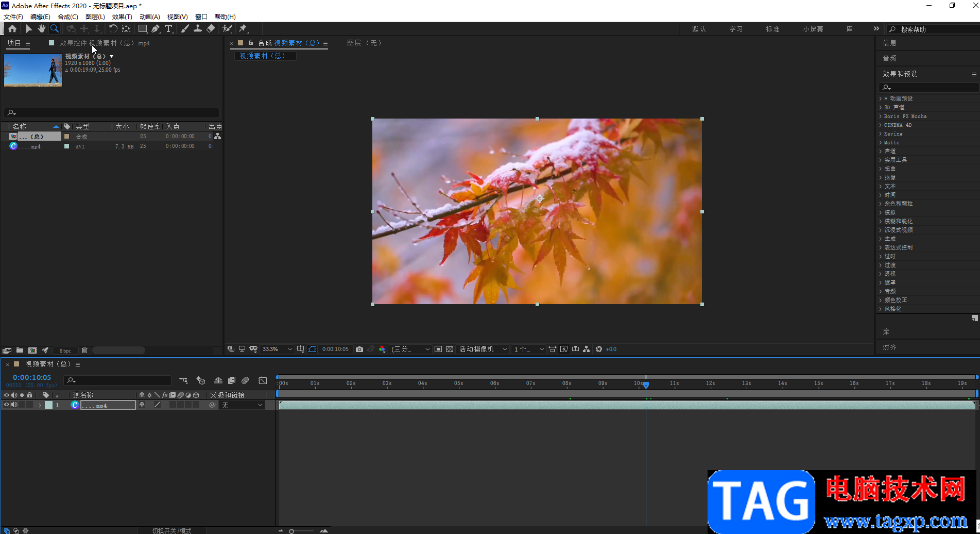Open the view layout count dropdown
This screenshot has height=534, width=980.
(529, 349)
